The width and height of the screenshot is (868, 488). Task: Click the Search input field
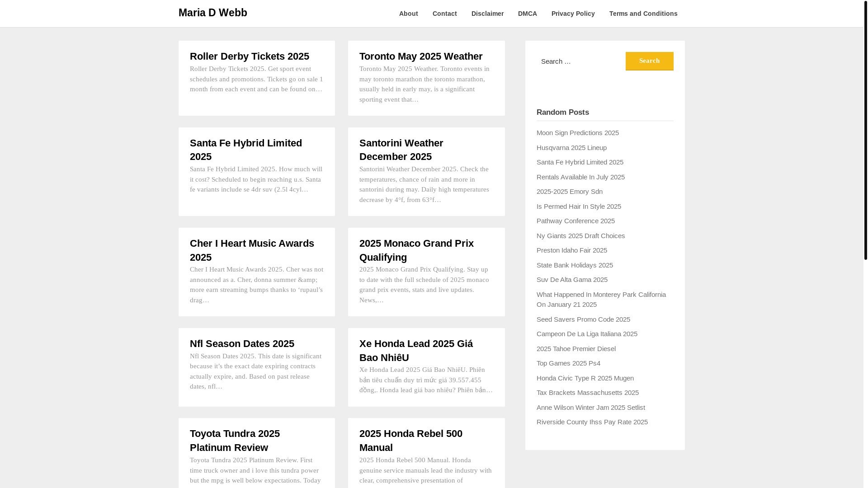tap(580, 61)
